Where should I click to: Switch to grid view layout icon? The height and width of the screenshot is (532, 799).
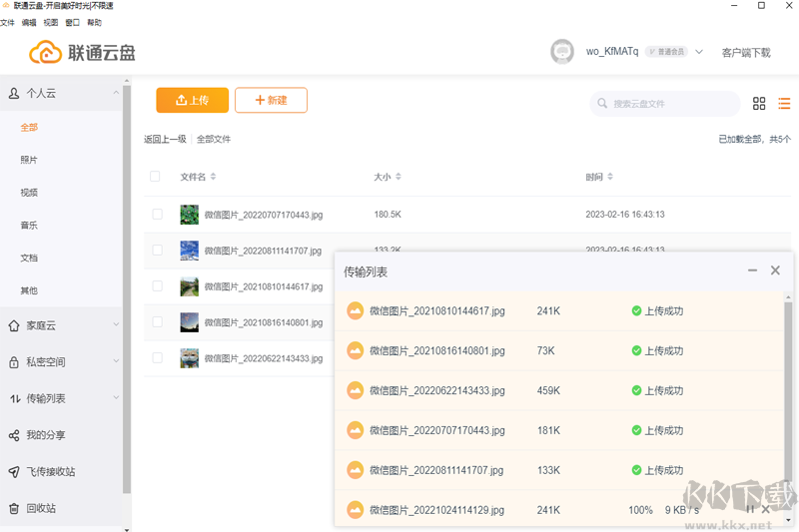tap(759, 104)
